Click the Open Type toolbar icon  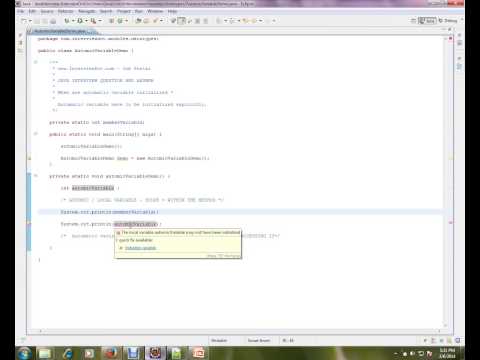click(x=138, y=21)
